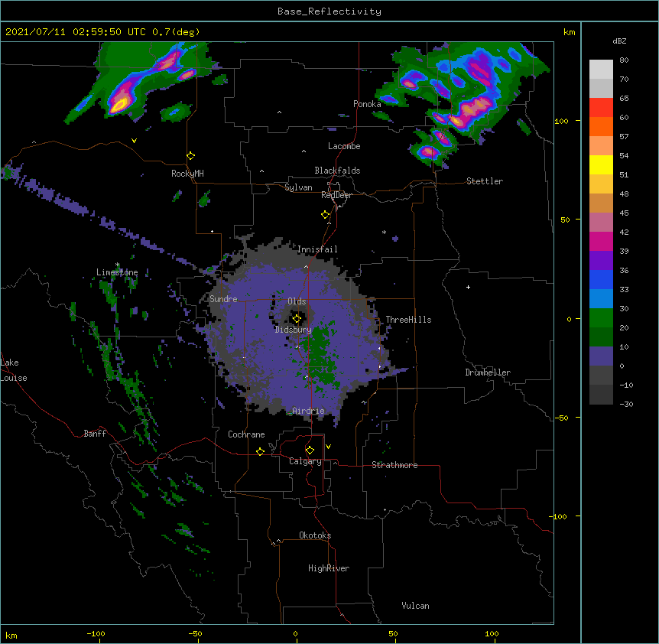The width and height of the screenshot is (659, 644).
Task: Click the timestamp 2021/07/11 02:59:50 UTC
Action: pyautogui.click(x=76, y=32)
